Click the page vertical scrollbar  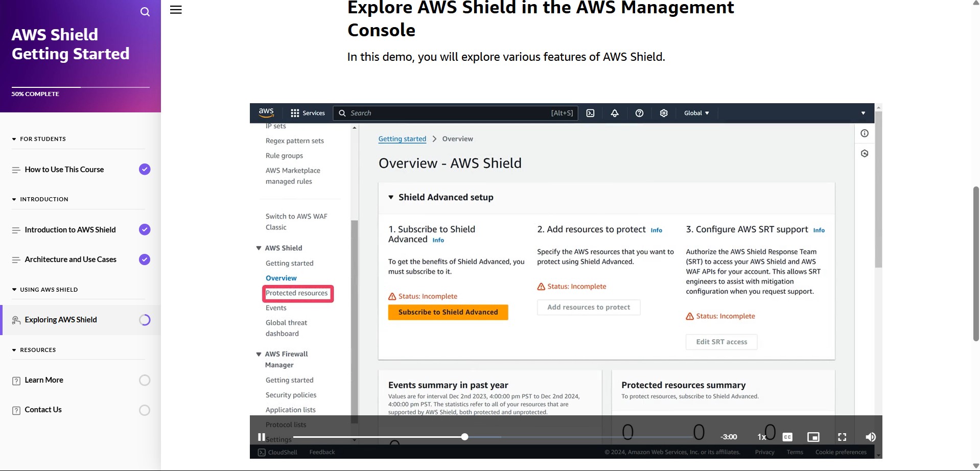tap(976, 263)
